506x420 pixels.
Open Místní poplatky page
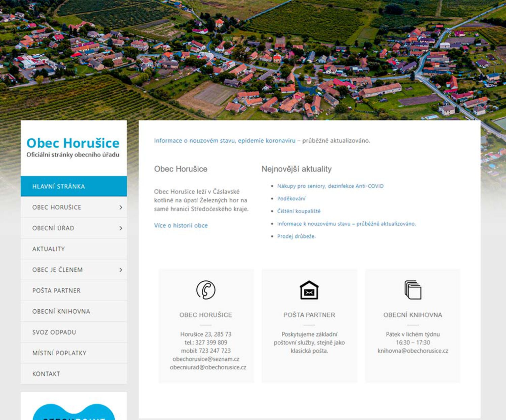(x=59, y=353)
